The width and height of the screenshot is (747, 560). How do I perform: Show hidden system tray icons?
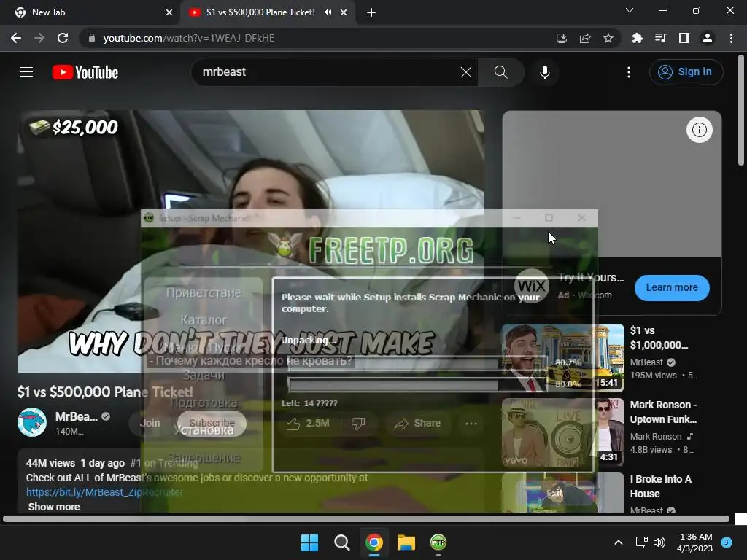pyautogui.click(x=619, y=542)
